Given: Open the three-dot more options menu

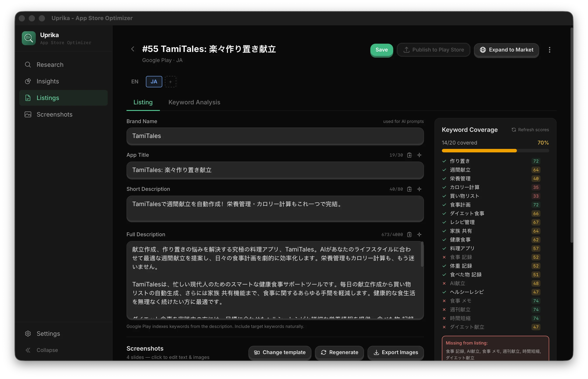Looking at the screenshot, I should pos(549,50).
